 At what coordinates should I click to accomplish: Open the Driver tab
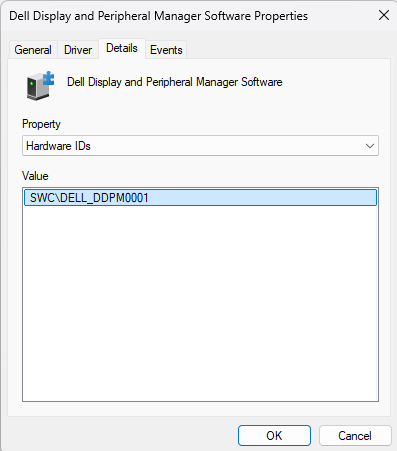(78, 50)
